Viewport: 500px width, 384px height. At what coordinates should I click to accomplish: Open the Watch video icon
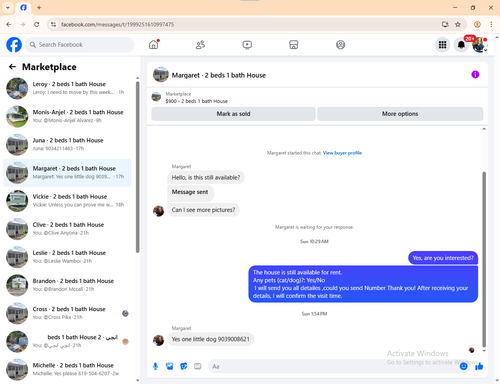coord(247,45)
